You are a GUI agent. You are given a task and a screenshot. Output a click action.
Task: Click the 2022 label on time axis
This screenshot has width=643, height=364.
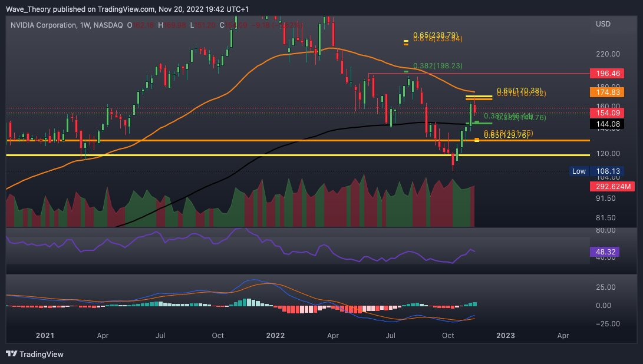tap(275, 335)
